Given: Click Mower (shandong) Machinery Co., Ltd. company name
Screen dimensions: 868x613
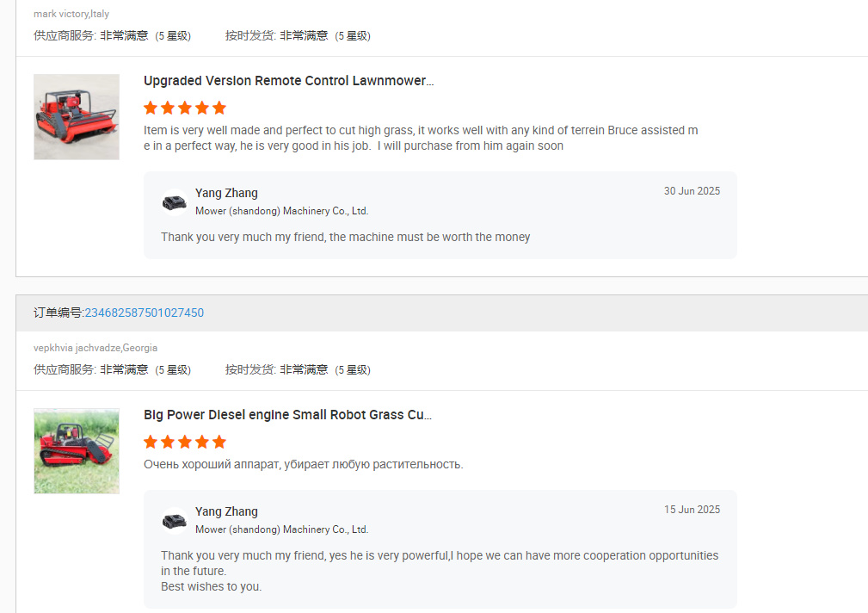Looking at the screenshot, I should pos(281,211).
